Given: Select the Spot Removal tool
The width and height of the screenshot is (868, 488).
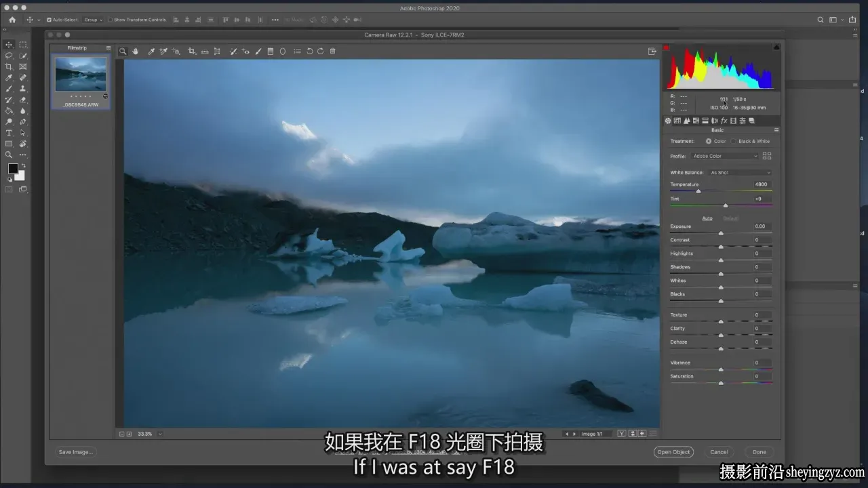Looking at the screenshot, I should 233,52.
